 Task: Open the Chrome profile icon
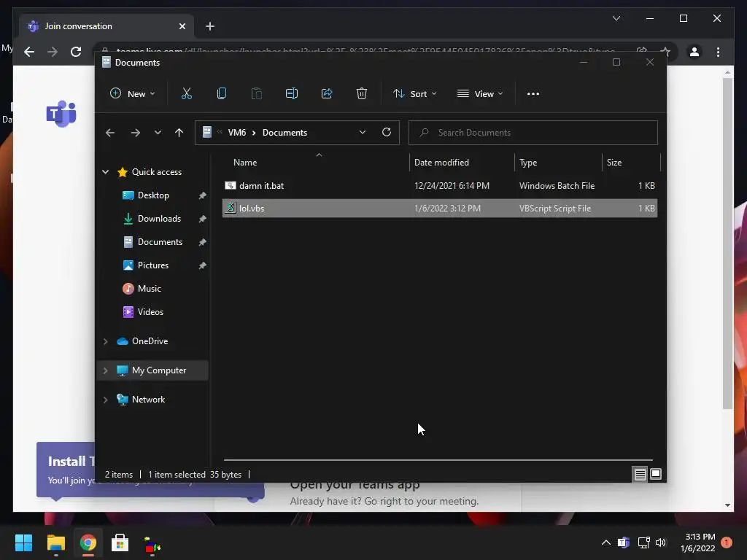(x=694, y=52)
